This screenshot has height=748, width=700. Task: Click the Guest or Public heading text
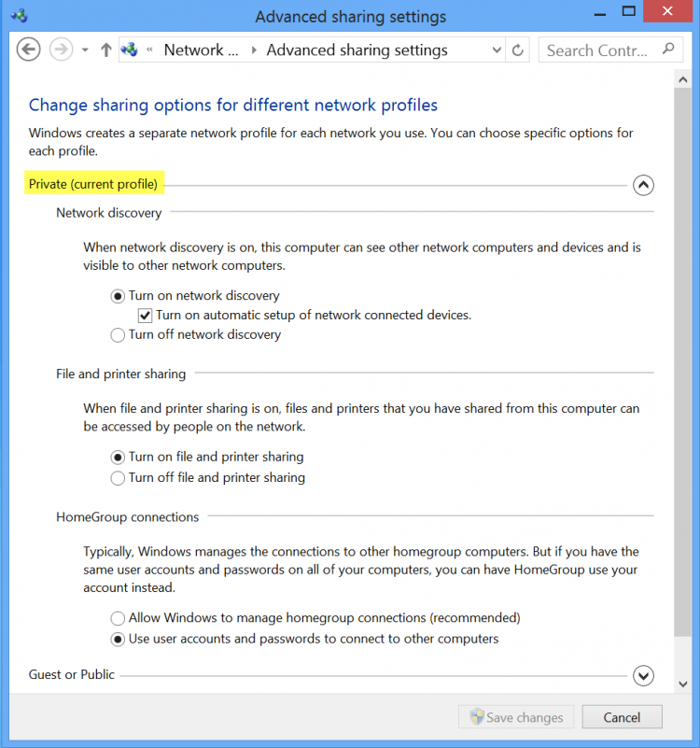pos(72,674)
